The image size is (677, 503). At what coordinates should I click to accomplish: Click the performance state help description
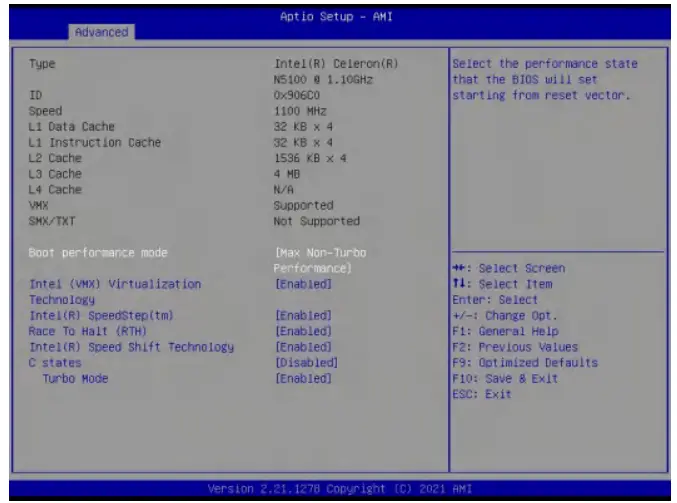(545, 80)
